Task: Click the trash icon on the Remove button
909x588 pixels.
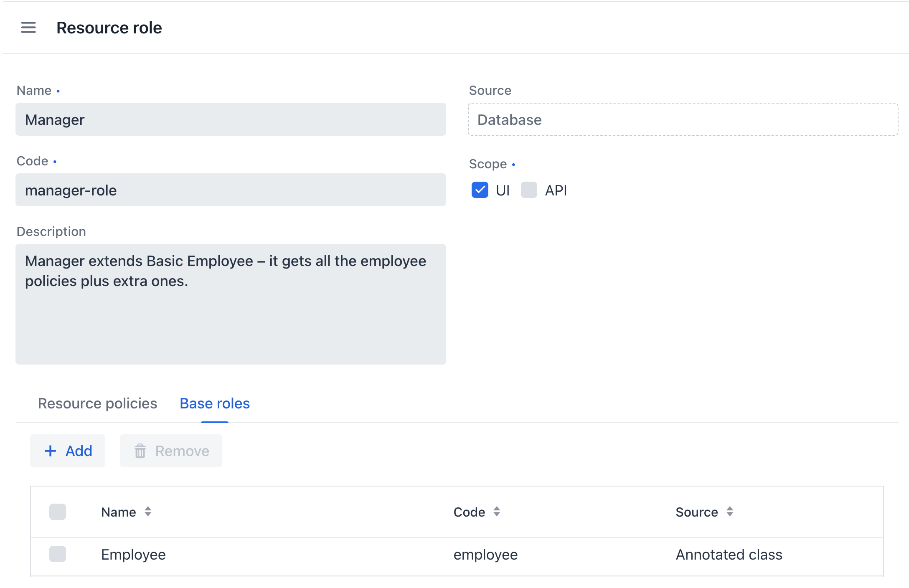Action: coord(140,451)
